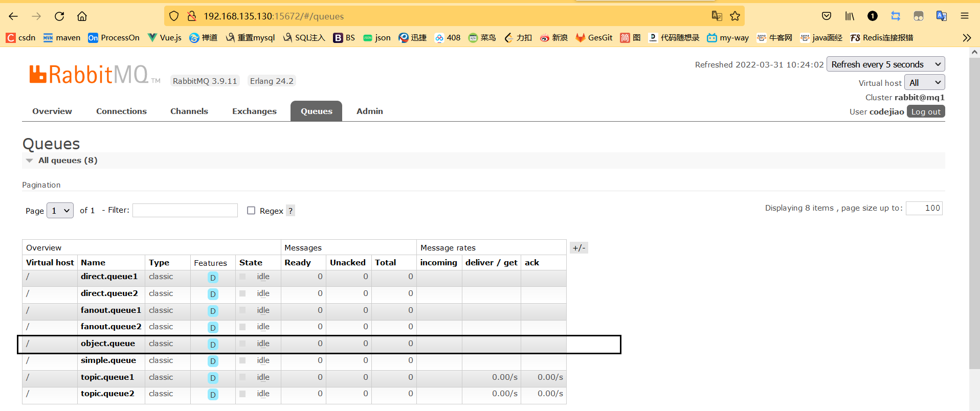Open the GesGit bookmark

pos(594,38)
